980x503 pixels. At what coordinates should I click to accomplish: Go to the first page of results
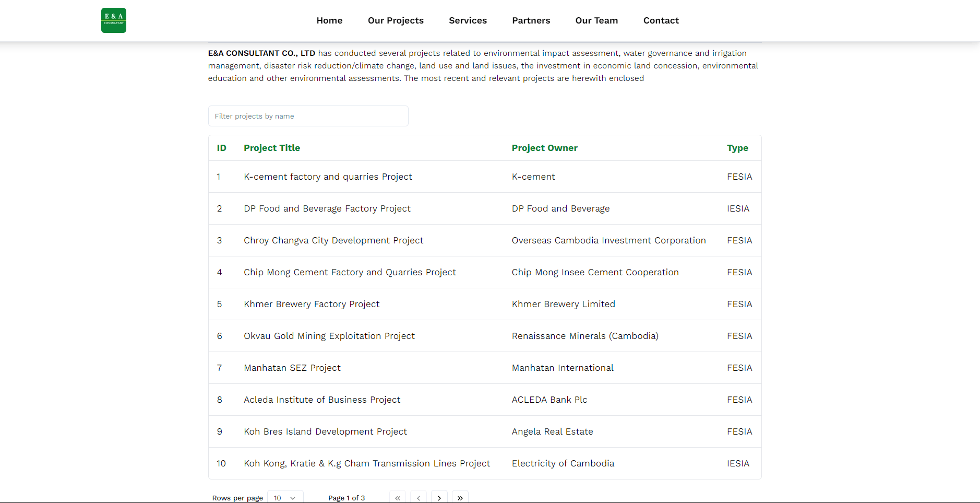[x=398, y=498]
